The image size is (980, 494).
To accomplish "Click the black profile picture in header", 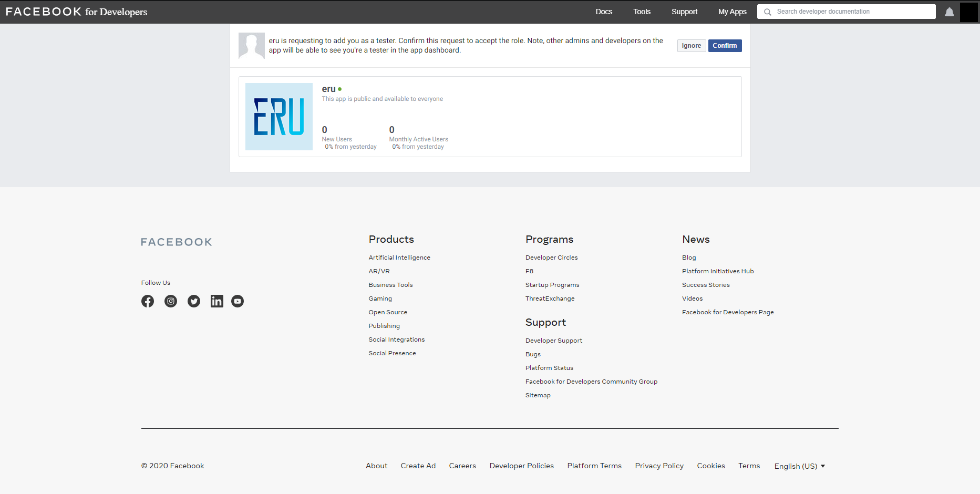I will pyautogui.click(x=969, y=12).
